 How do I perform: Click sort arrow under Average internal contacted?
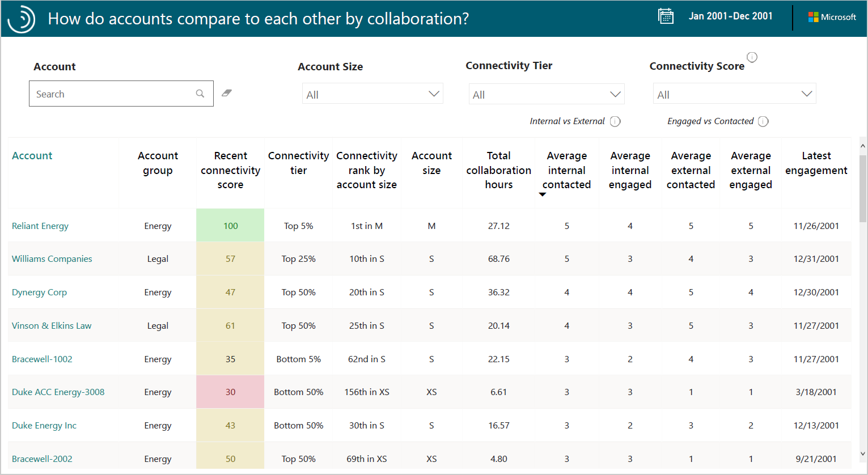tap(543, 194)
